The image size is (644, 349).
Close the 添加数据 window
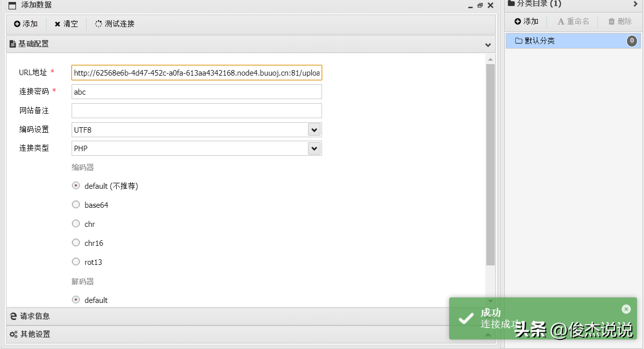pyautogui.click(x=490, y=6)
